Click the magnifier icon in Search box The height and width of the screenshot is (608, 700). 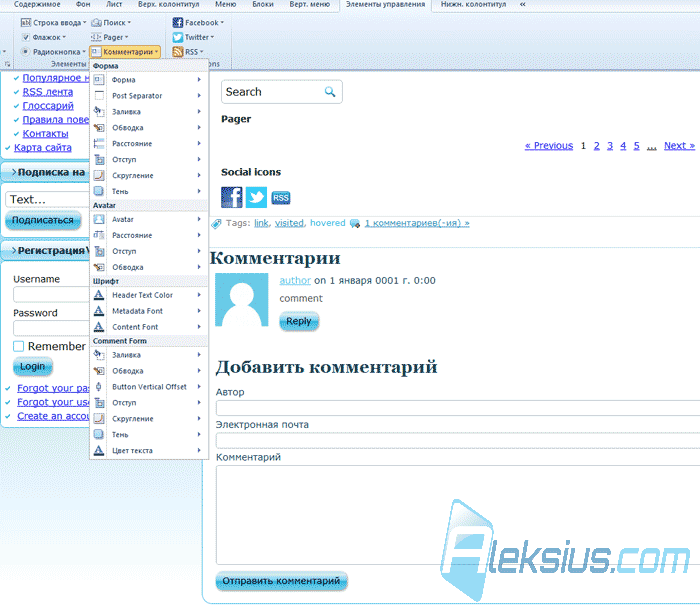(x=329, y=92)
